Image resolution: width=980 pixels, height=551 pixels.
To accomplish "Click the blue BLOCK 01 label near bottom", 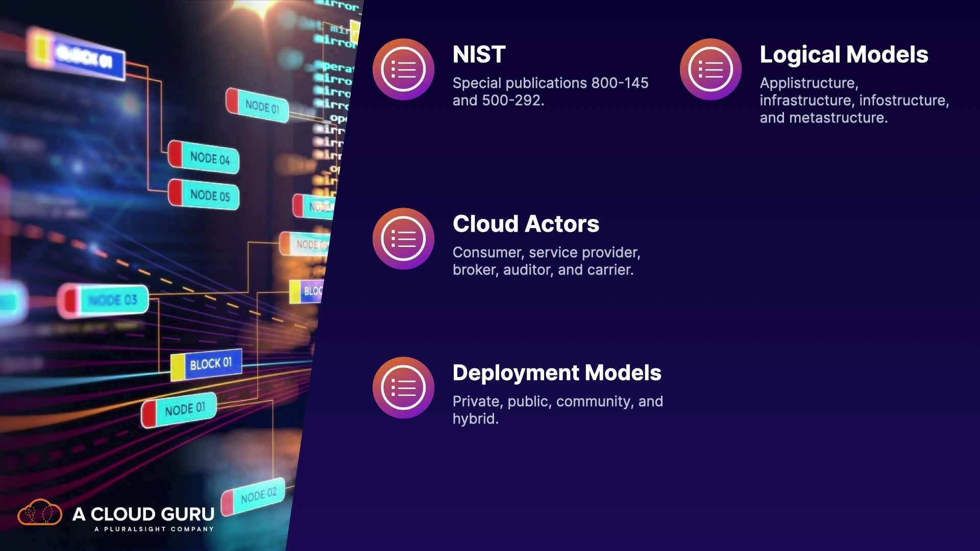I will pos(210,364).
